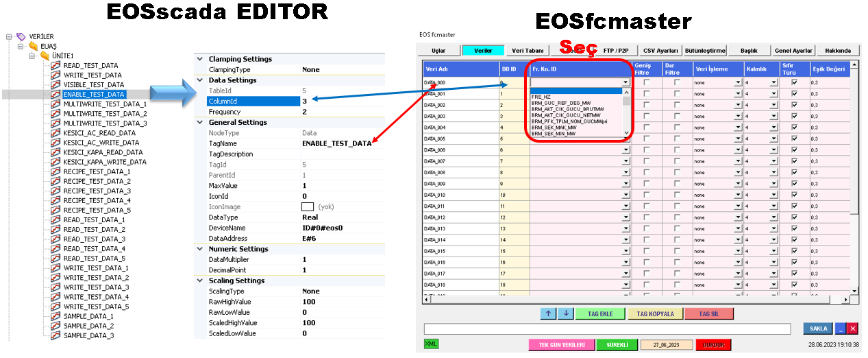The height and width of the screenshot is (358, 868).
Task: Click the icon beside WRITE_TEST_DATA
Action: [56, 75]
